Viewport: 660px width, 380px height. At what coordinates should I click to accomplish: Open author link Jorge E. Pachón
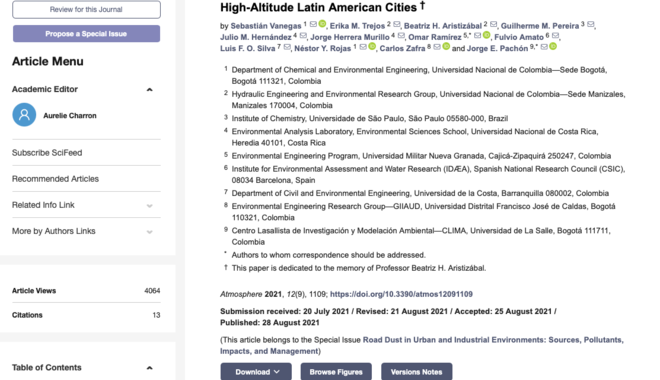pyautogui.click(x=498, y=49)
